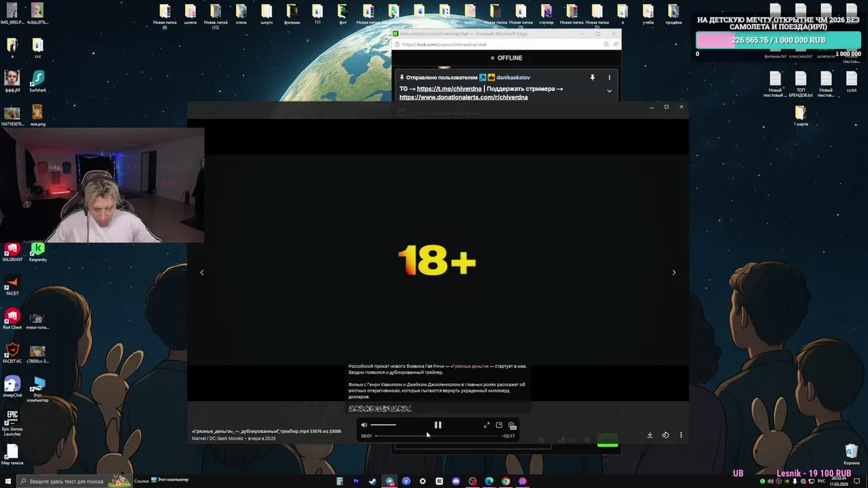Screen dimensions: 868x488
Task: Open notification center on taskbar
Action: click(x=857, y=481)
